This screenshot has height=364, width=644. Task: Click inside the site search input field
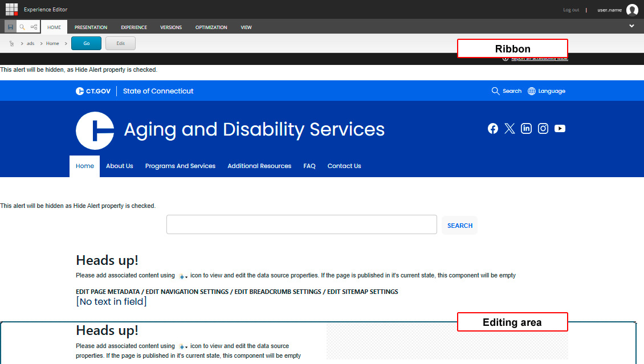301,224
